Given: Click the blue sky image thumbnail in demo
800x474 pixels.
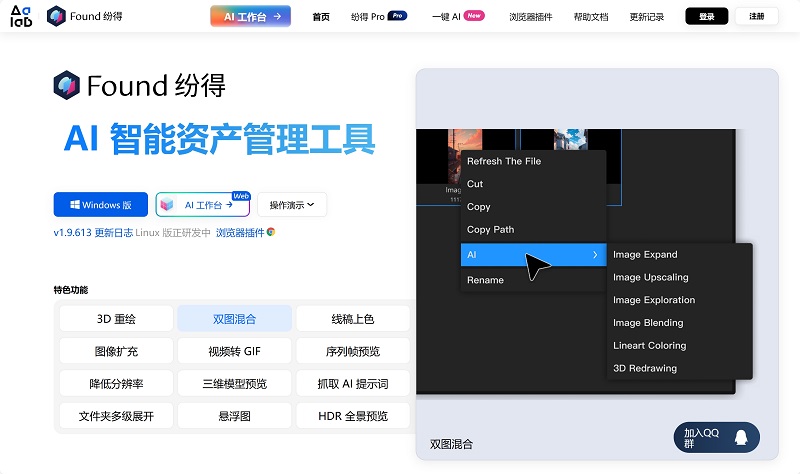Looking at the screenshot, I should coord(570,140).
